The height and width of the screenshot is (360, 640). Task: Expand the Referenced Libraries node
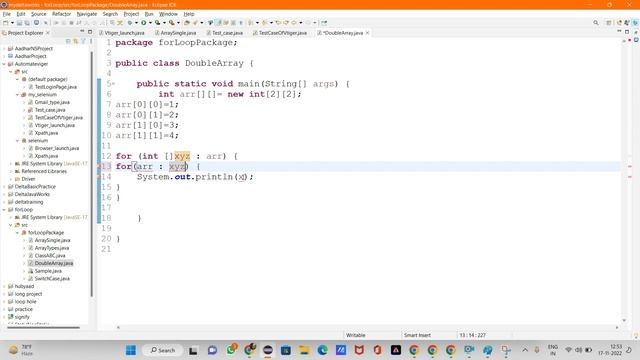tap(11, 171)
